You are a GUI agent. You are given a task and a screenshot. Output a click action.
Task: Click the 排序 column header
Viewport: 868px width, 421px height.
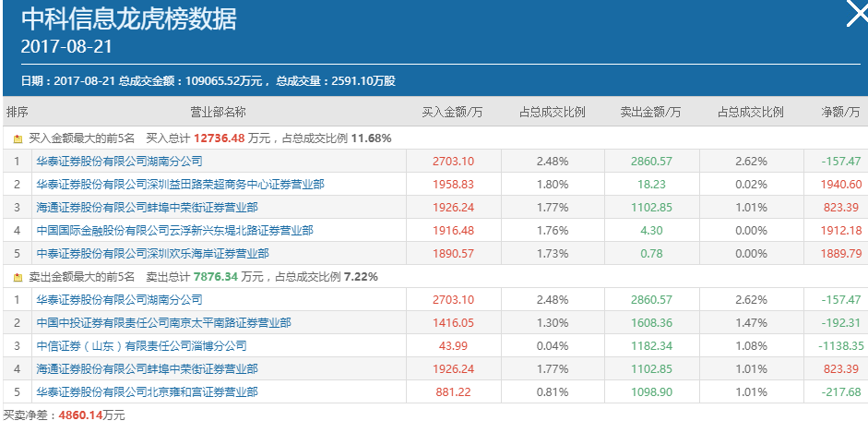pyautogui.click(x=18, y=113)
